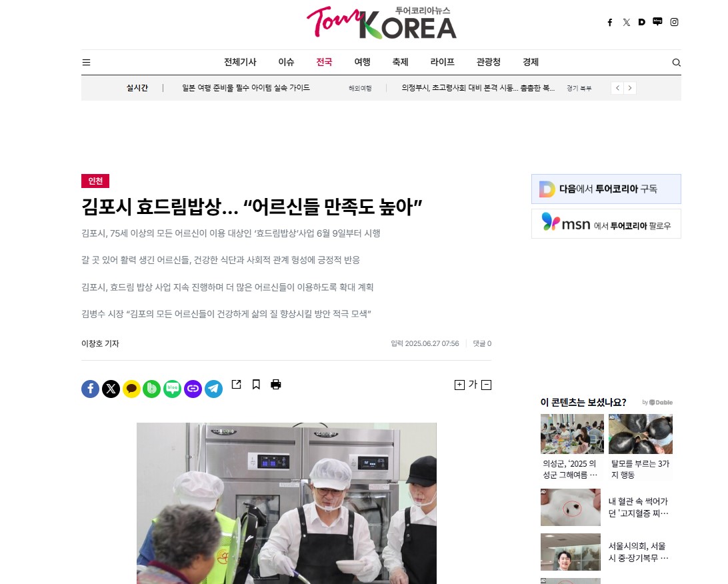
Task: Share article on Facebook round icon
Action: [91, 389]
